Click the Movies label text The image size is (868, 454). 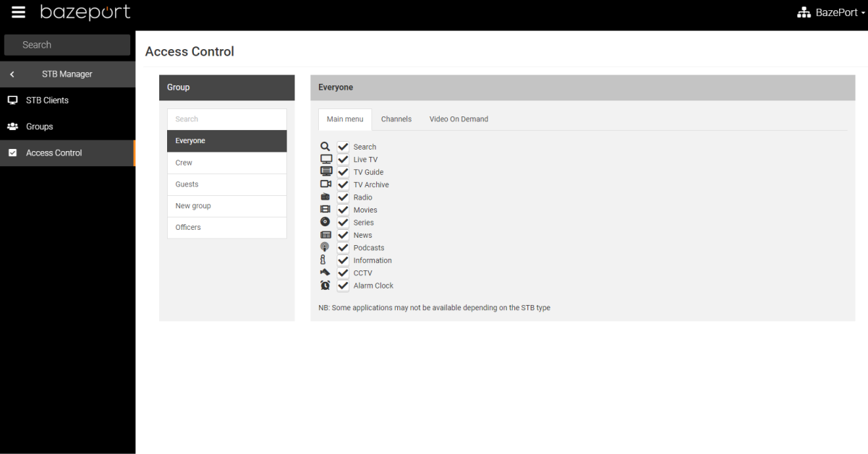pos(365,210)
